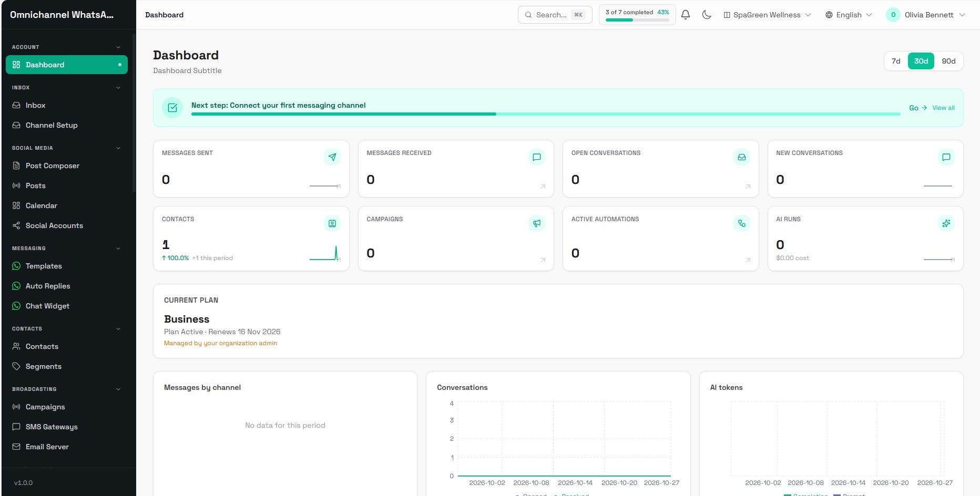Open Templates in the sidebar

[67, 266]
